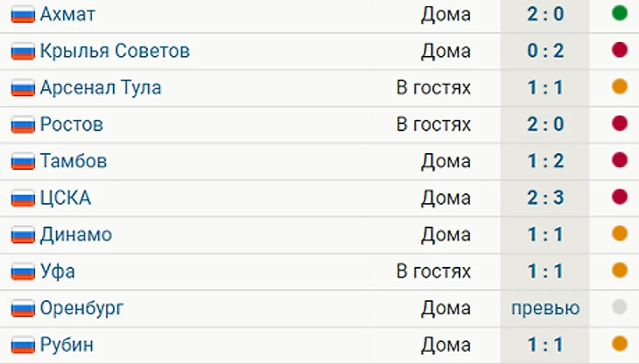Viewport: 639px width, 364px height.
Task: Open the 2 : 0 score against Ахмат
Action: coord(545,14)
